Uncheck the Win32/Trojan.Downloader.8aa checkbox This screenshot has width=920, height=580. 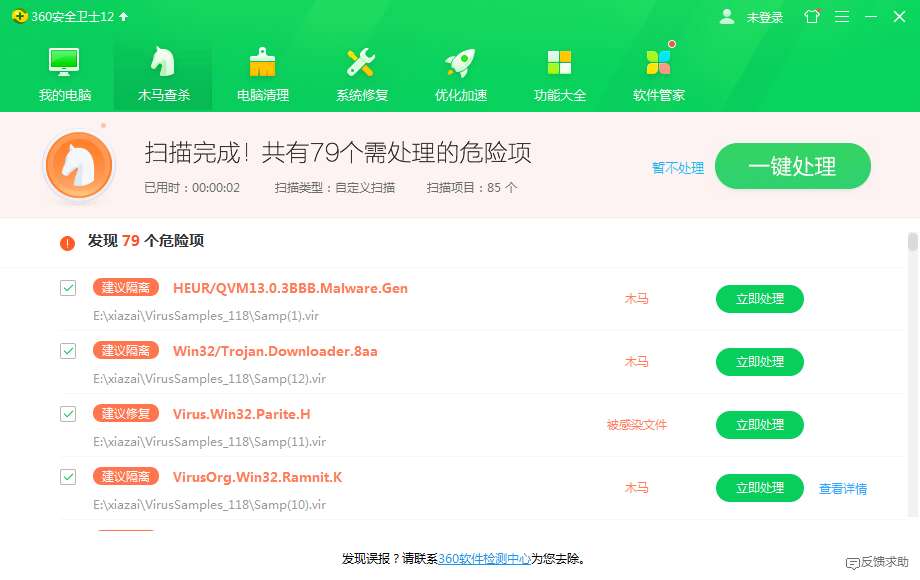tap(68, 351)
